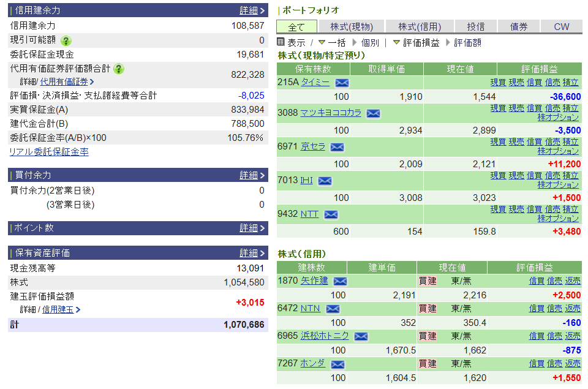This screenshot has height=389, width=588.
Task: Expand 詳細 in the 買付余力 header
Action: pyautogui.click(x=252, y=175)
